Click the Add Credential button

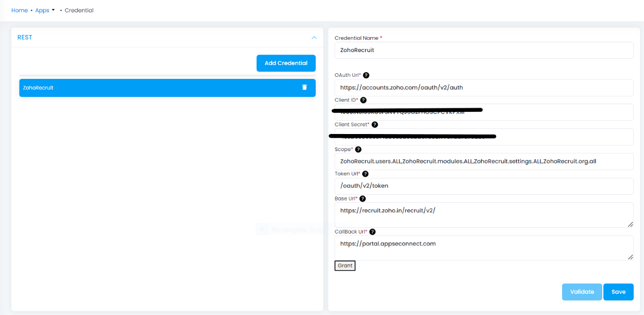coord(286,63)
